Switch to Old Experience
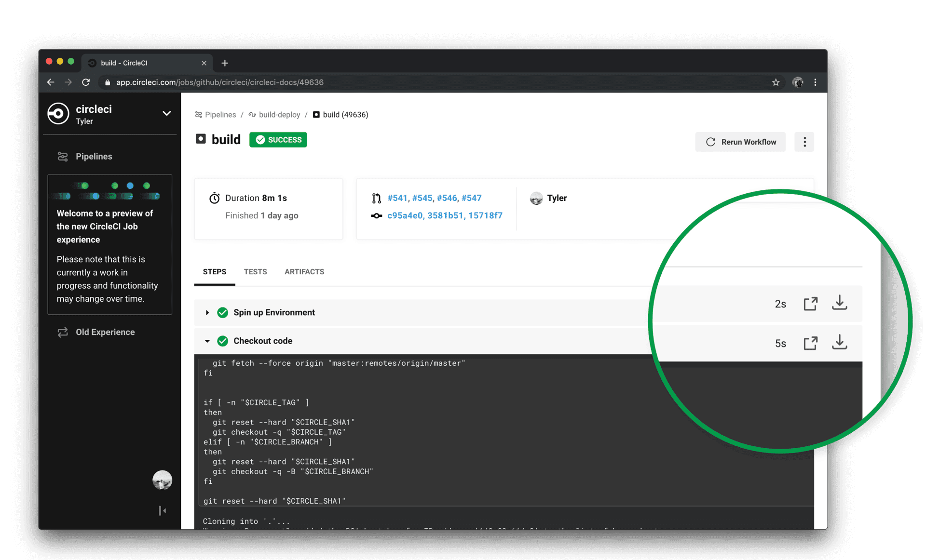The height and width of the screenshot is (560, 926). tap(105, 332)
